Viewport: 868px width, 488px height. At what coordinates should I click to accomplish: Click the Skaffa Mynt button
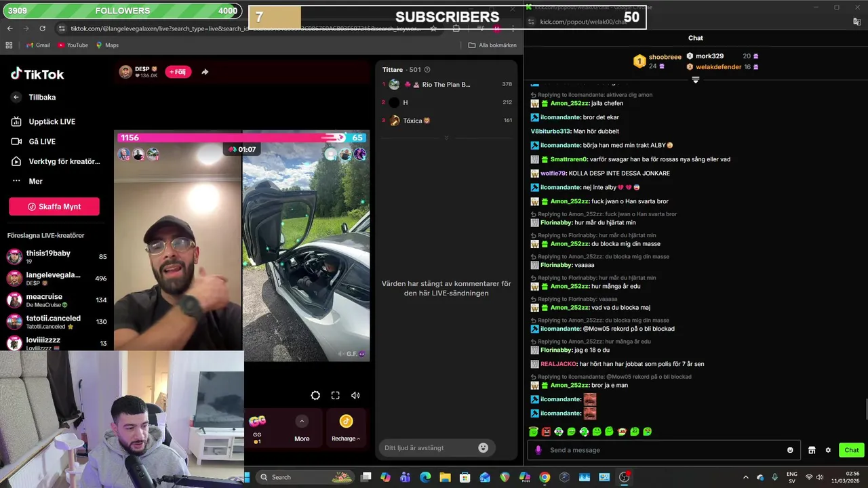point(54,207)
